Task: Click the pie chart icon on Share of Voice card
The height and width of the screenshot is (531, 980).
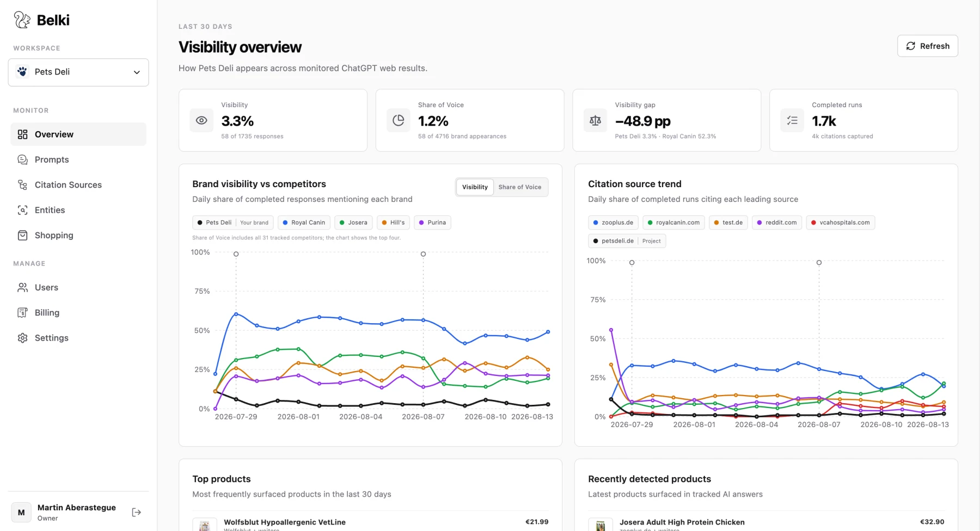Action: [399, 120]
